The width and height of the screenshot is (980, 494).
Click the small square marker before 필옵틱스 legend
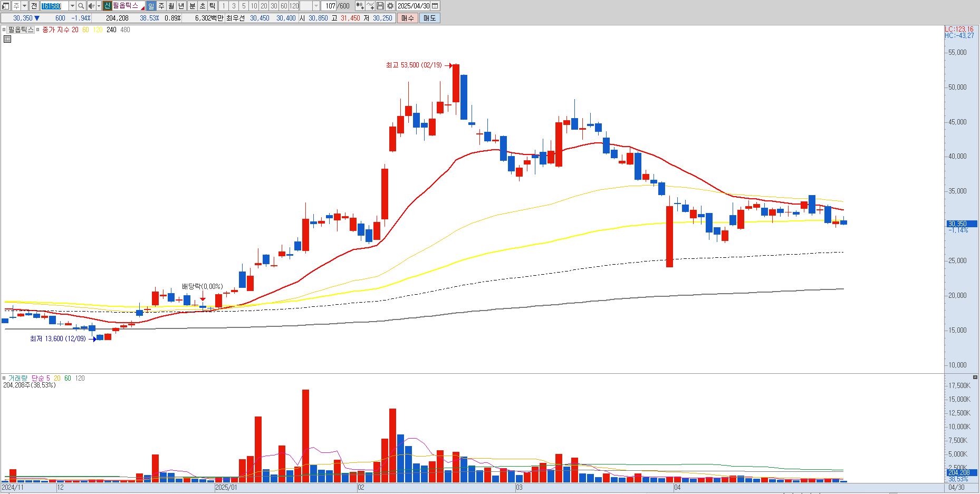(x=4, y=30)
